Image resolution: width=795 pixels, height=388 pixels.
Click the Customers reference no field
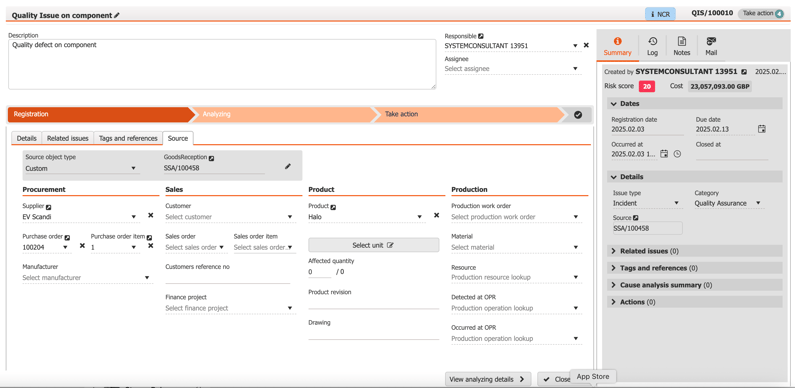pos(228,278)
